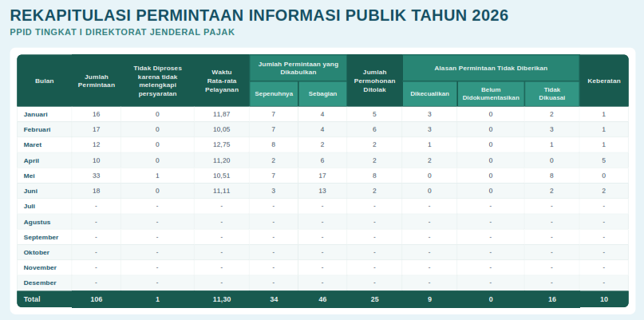Click Mei's Jumlah Permintaan value 33
The width and height of the screenshot is (644, 320).
(x=97, y=176)
